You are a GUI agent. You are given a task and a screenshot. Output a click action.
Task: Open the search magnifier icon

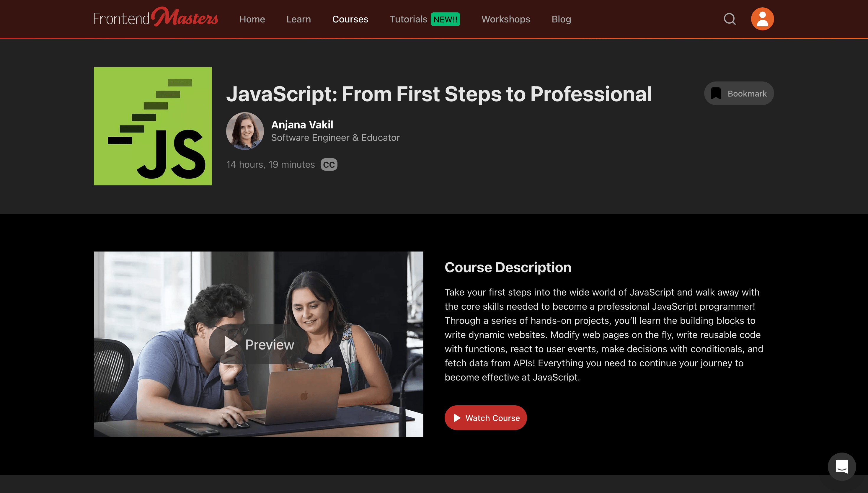pyautogui.click(x=730, y=19)
